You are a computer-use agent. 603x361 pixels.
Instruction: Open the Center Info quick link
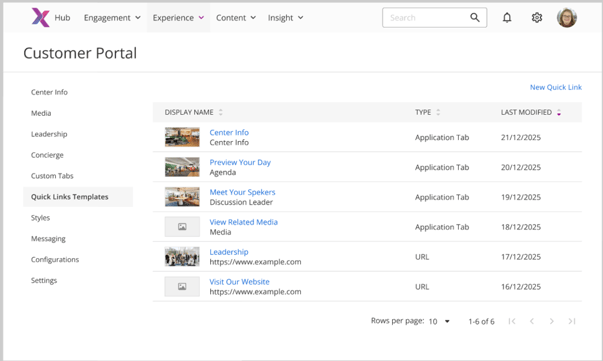click(229, 132)
